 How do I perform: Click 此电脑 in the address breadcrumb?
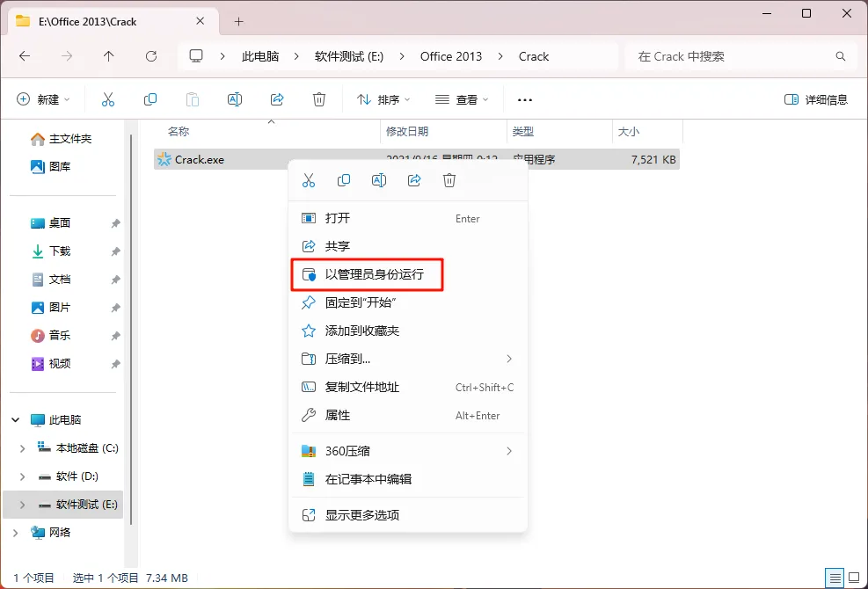(x=260, y=56)
